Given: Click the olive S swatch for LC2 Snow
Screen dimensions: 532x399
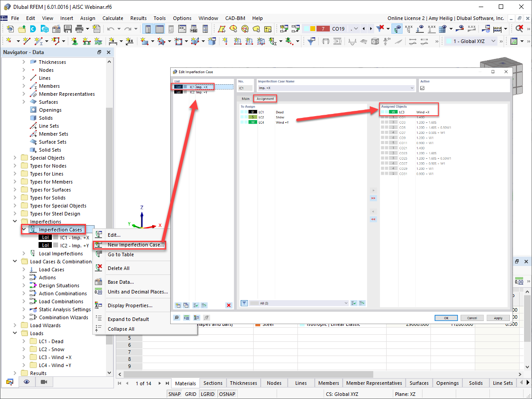Looking at the screenshot, I should [x=253, y=117].
